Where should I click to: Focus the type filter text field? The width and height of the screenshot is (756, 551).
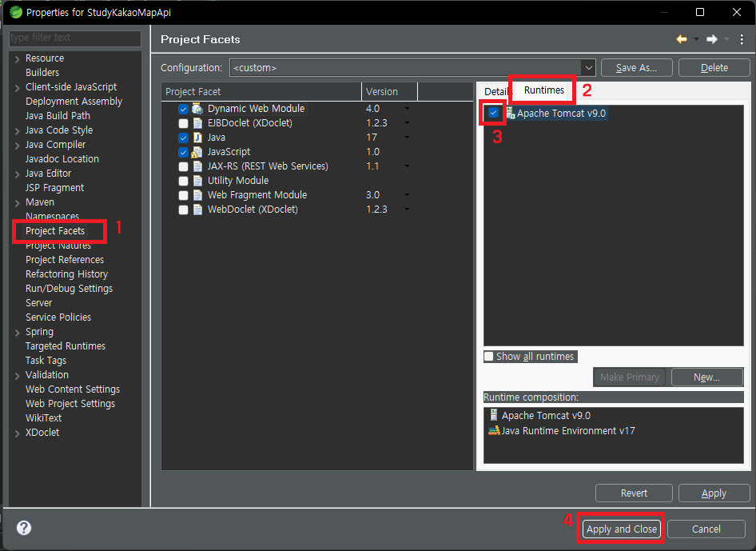(x=75, y=38)
